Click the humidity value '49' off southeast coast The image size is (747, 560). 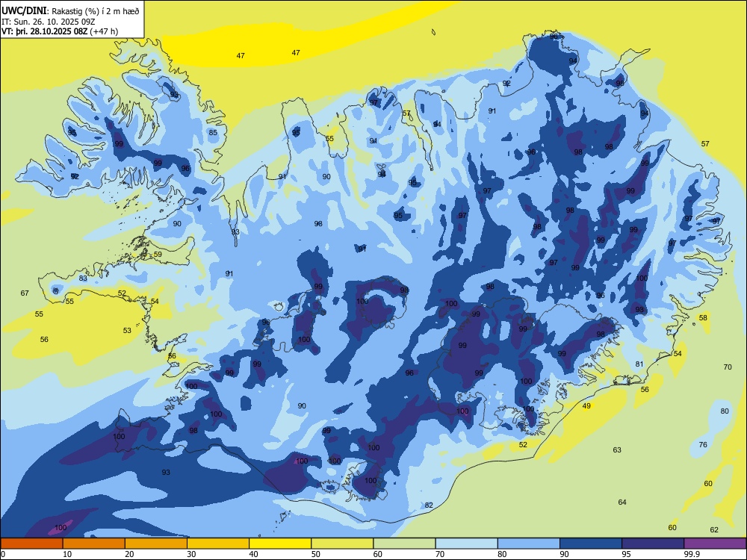coord(586,406)
